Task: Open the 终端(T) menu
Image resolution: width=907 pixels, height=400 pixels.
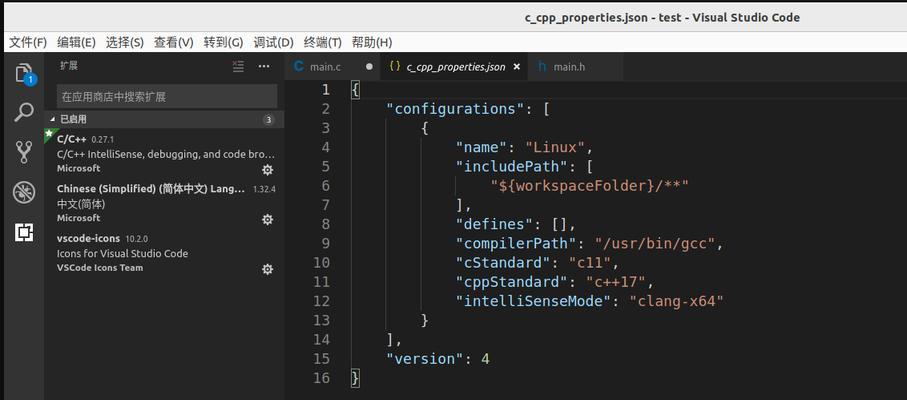Action: (323, 42)
